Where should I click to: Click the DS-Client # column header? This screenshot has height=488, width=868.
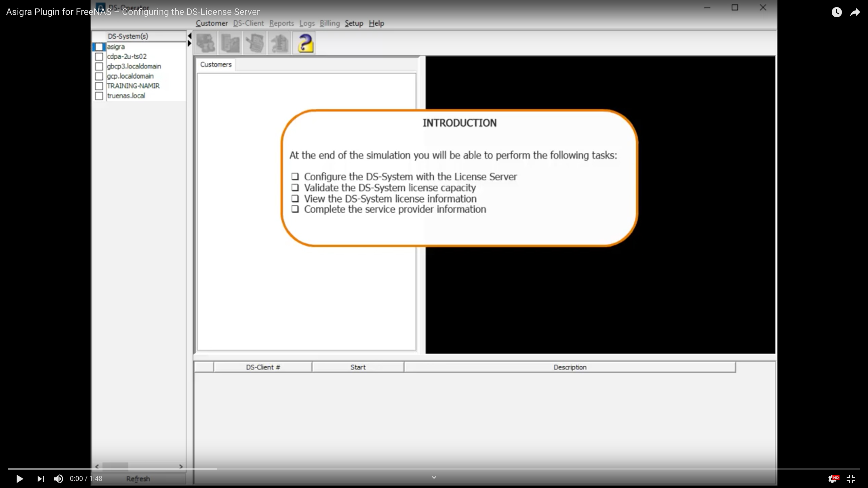point(263,367)
